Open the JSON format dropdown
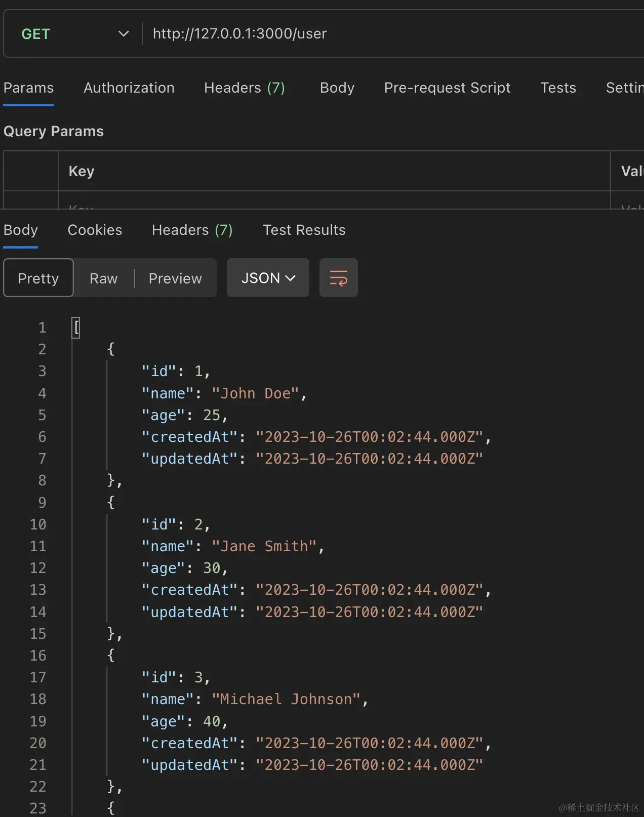 point(268,278)
